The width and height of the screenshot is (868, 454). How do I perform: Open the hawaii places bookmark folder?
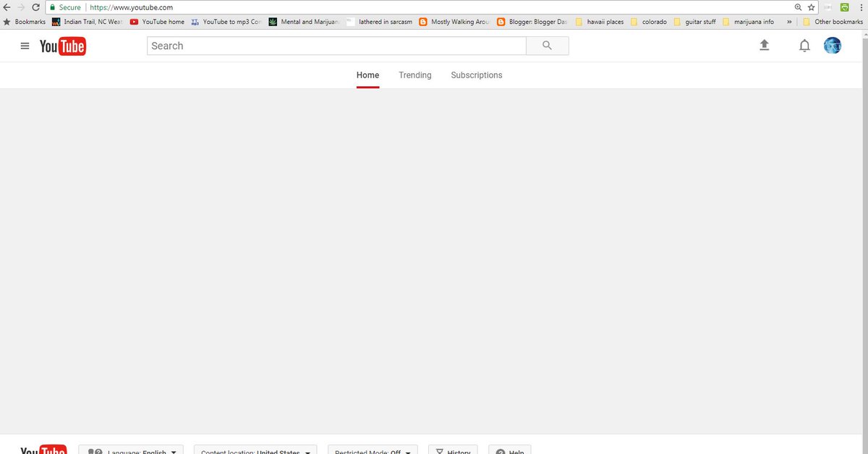600,22
